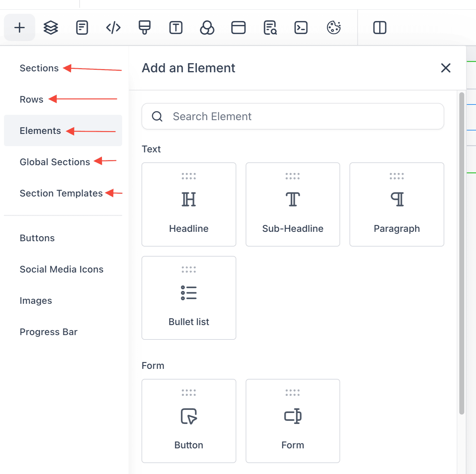Click the element panel vertical scrollbar
This screenshot has height=474, width=476.
462,253
